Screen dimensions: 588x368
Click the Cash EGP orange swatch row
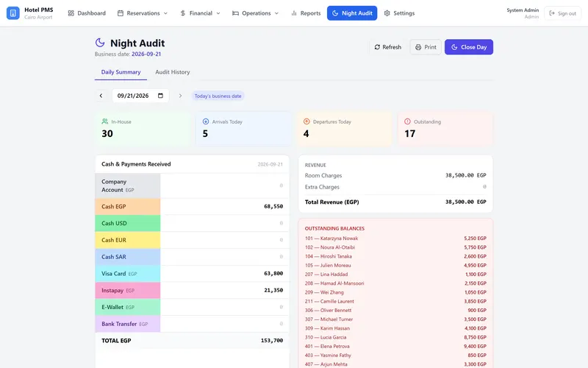click(x=127, y=207)
